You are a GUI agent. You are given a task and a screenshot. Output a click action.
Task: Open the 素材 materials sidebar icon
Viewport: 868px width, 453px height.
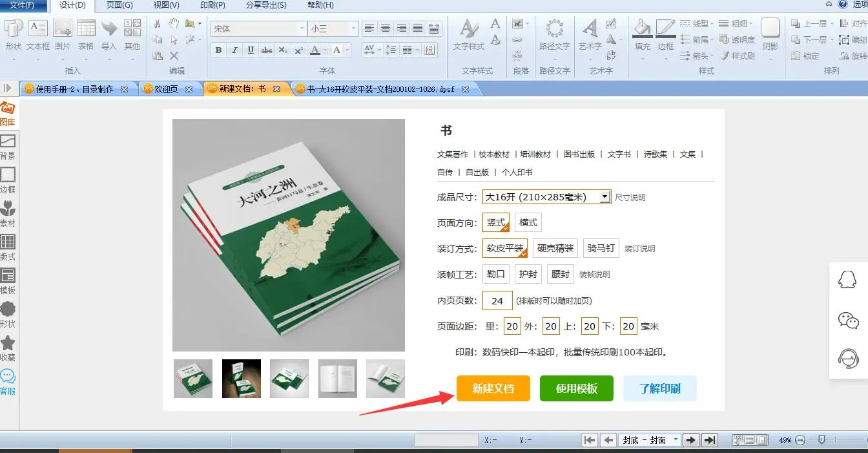[x=8, y=213]
